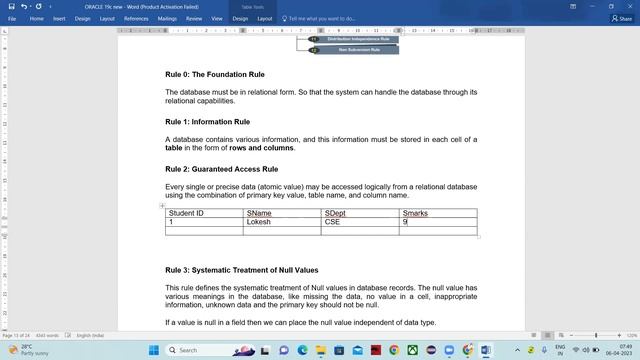Open Table Tools Layout tab
The image size is (640, 360).
264,19
